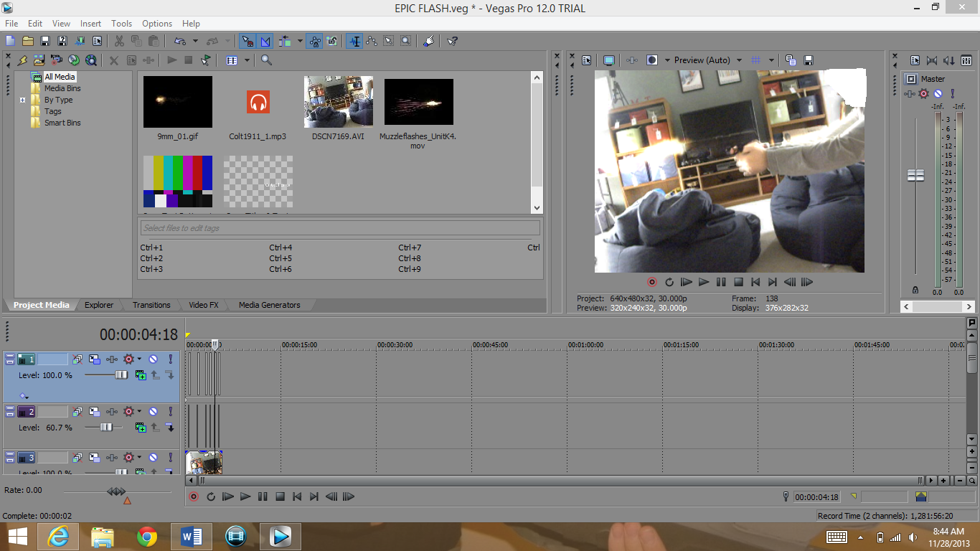Click Stop in the Video Preview transport

tap(738, 282)
